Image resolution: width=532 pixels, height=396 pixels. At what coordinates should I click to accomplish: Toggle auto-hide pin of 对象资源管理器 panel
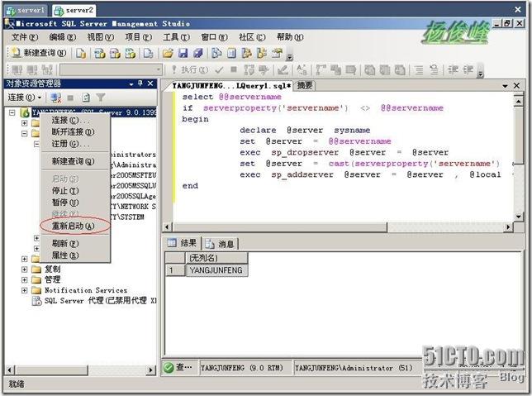tap(140, 83)
